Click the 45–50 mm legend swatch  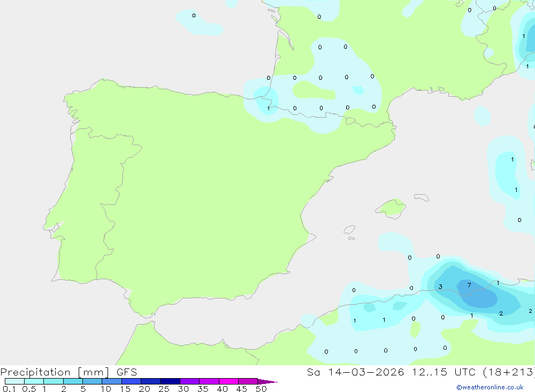point(248,381)
